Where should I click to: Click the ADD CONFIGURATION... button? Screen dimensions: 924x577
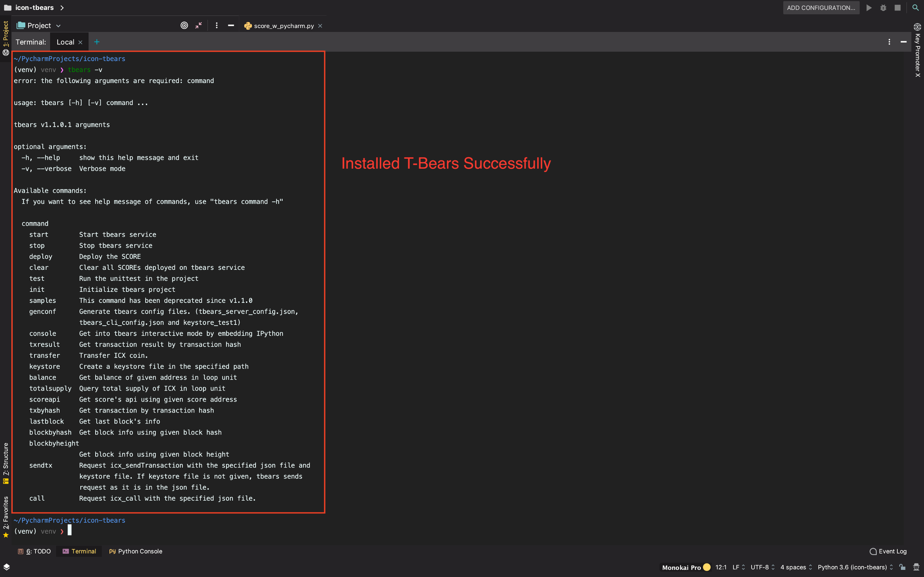coord(821,7)
